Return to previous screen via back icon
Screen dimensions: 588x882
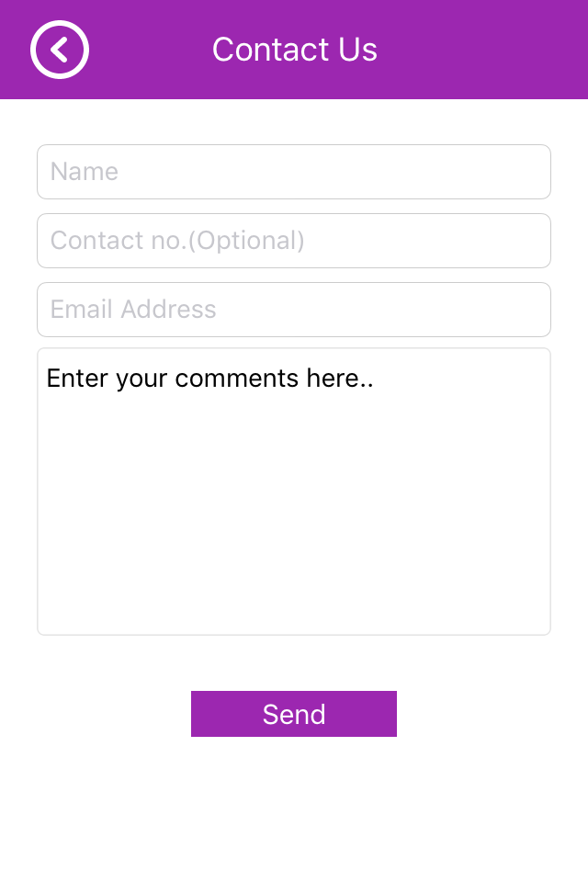(x=60, y=50)
